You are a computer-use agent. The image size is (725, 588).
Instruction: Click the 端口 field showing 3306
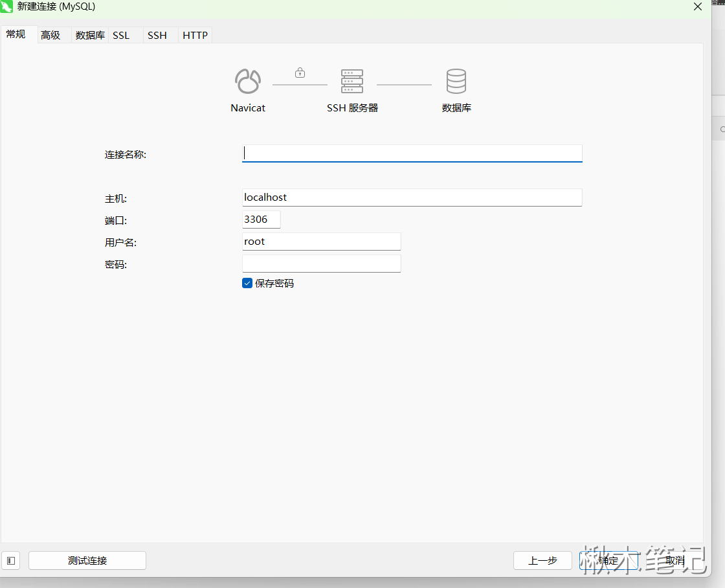pos(262,220)
